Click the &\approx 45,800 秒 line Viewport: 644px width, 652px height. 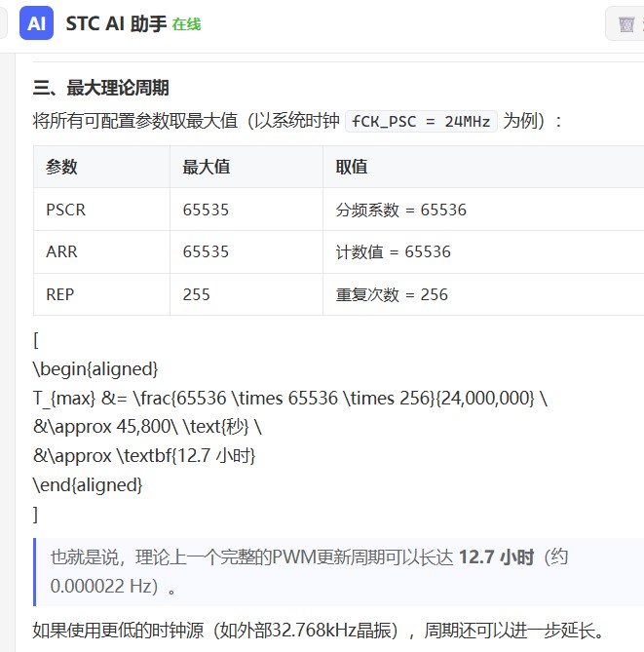[x=147, y=427]
